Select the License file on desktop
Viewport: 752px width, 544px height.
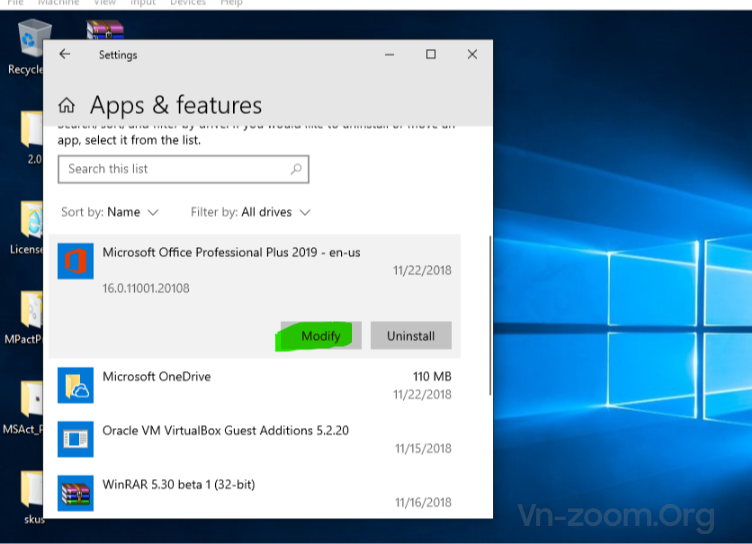(x=30, y=225)
